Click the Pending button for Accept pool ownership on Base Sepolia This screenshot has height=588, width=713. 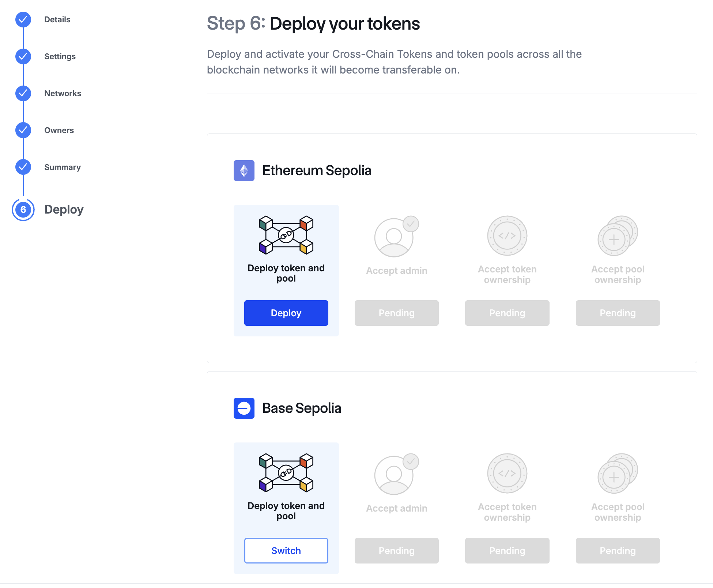click(x=617, y=551)
